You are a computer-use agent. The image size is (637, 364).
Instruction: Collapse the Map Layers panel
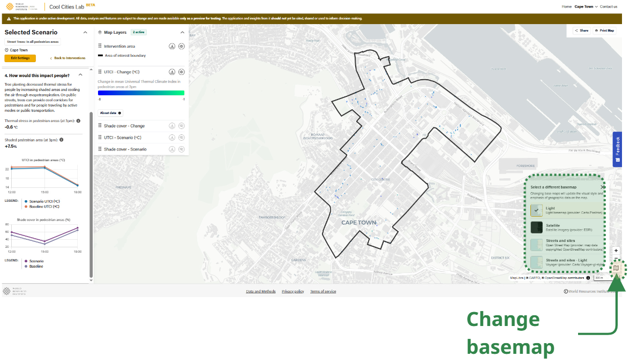[182, 33]
